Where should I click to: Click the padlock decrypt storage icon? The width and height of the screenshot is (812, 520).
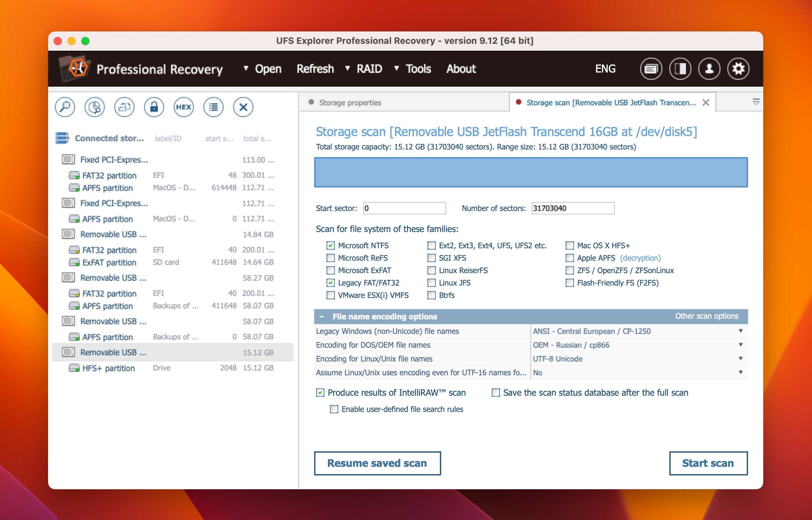tap(154, 107)
